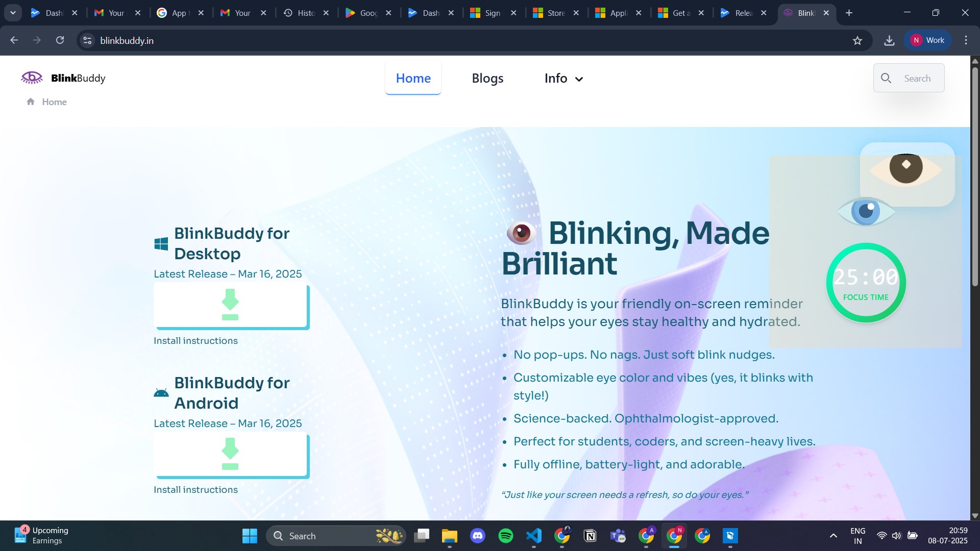Open Chrome downloads icon
This screenshot has width=980, height=551.
point(889,40)
